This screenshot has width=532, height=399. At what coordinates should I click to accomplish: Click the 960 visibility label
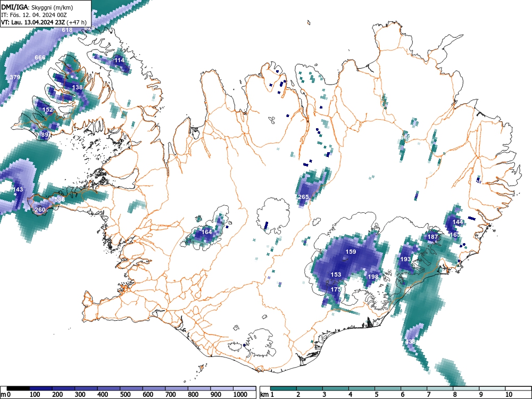point(405,137)
